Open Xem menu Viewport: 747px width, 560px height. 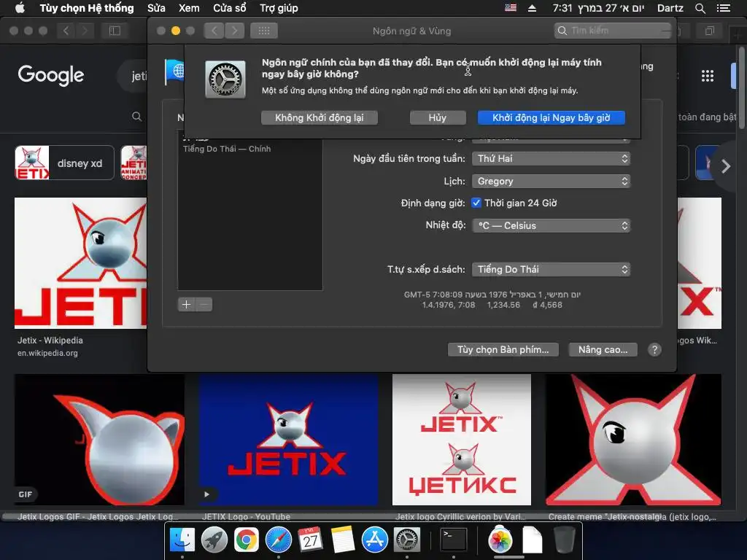(189, 8)
